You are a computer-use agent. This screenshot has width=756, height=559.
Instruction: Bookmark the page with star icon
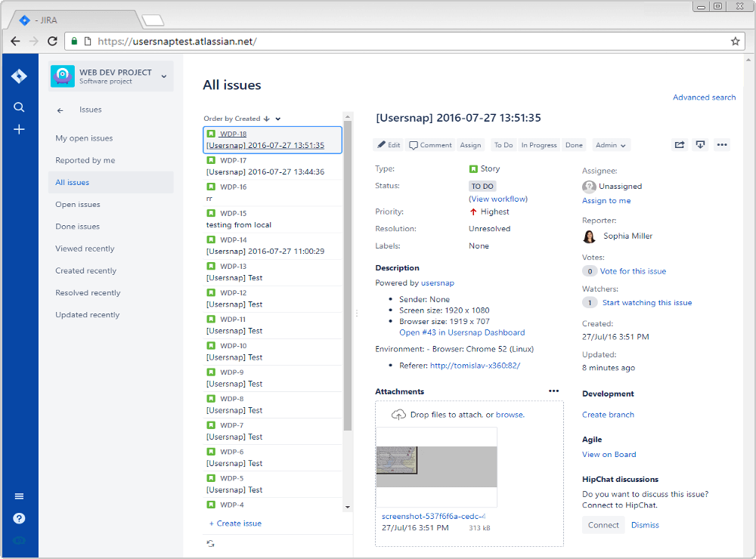click(x=735, y=42)
